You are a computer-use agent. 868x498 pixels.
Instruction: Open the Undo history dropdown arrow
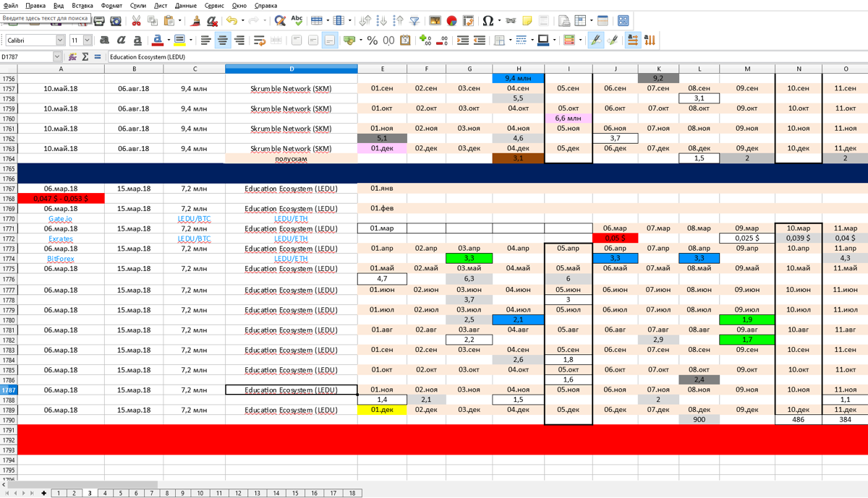coord(242,21)
